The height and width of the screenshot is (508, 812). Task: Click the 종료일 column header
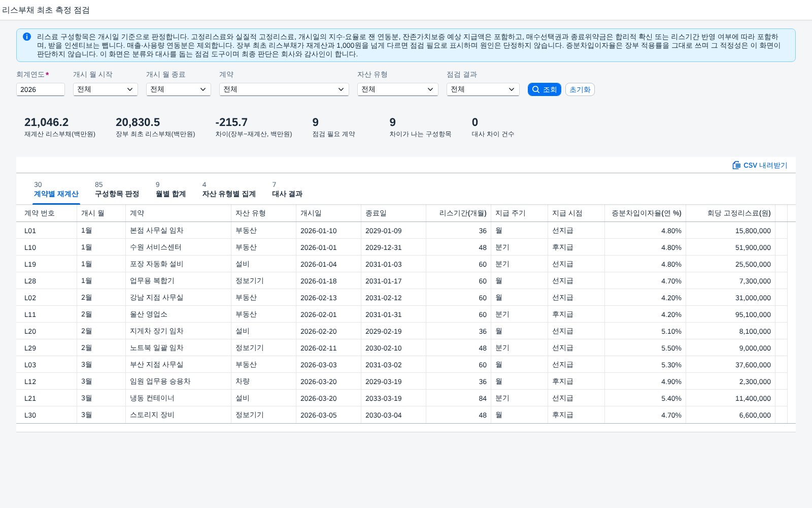click(394, 213)
